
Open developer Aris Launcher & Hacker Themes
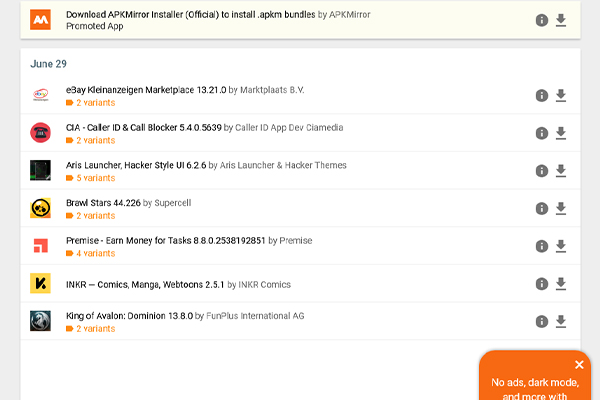(283, 165)
